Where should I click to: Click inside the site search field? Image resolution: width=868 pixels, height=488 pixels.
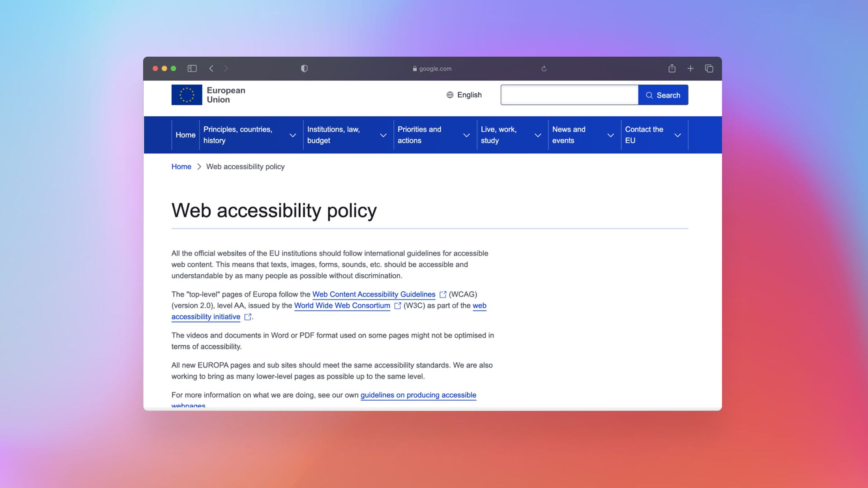coord(568,95)
